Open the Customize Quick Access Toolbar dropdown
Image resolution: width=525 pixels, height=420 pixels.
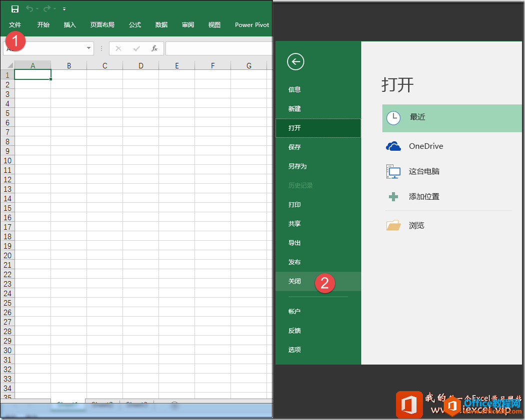pyautogui.click(x=64, y=8)
